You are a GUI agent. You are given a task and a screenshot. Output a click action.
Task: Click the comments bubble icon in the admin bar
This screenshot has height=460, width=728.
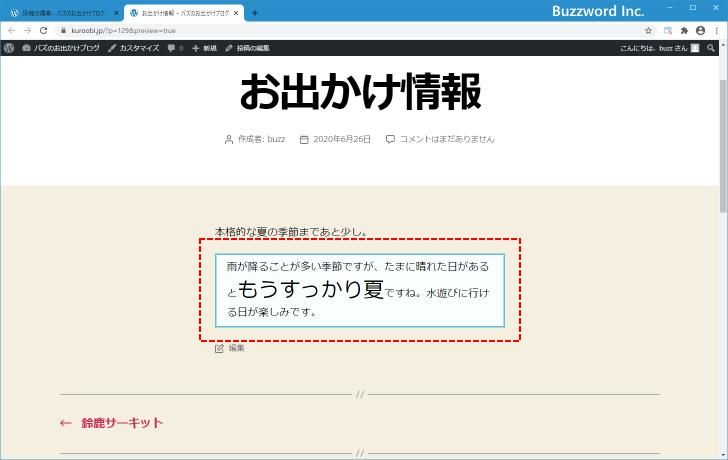pos(174,48)
